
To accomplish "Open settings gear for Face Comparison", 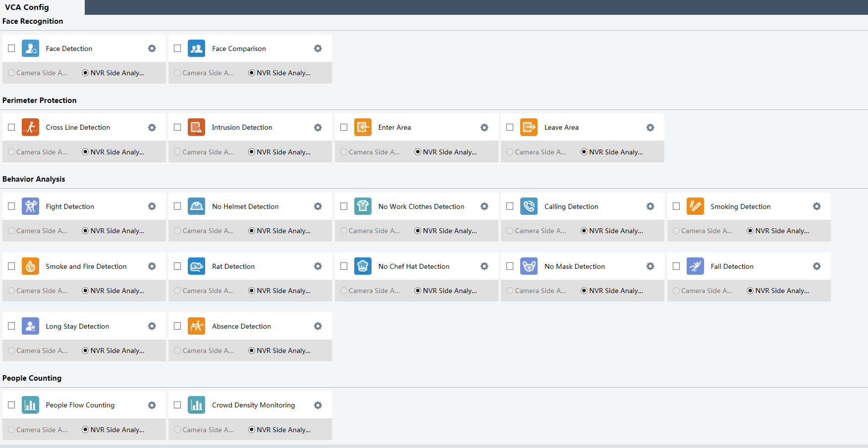I will tap(318, 49).
